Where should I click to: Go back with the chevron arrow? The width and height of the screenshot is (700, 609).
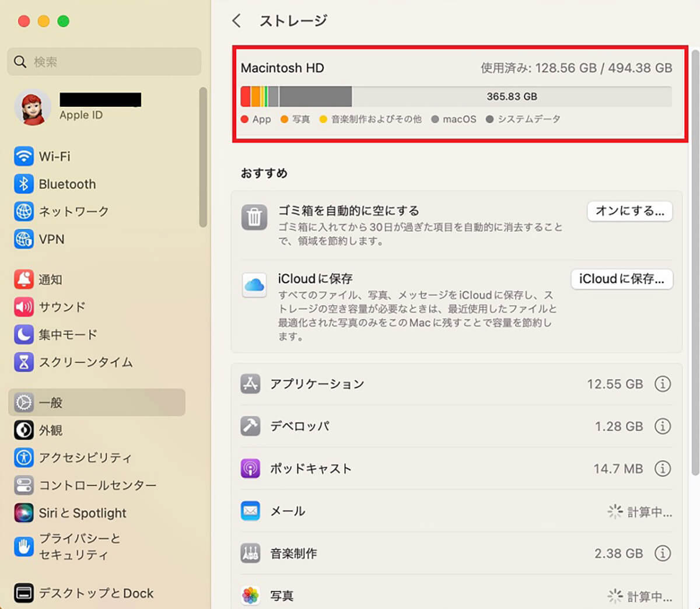click(x=236, y=21)
